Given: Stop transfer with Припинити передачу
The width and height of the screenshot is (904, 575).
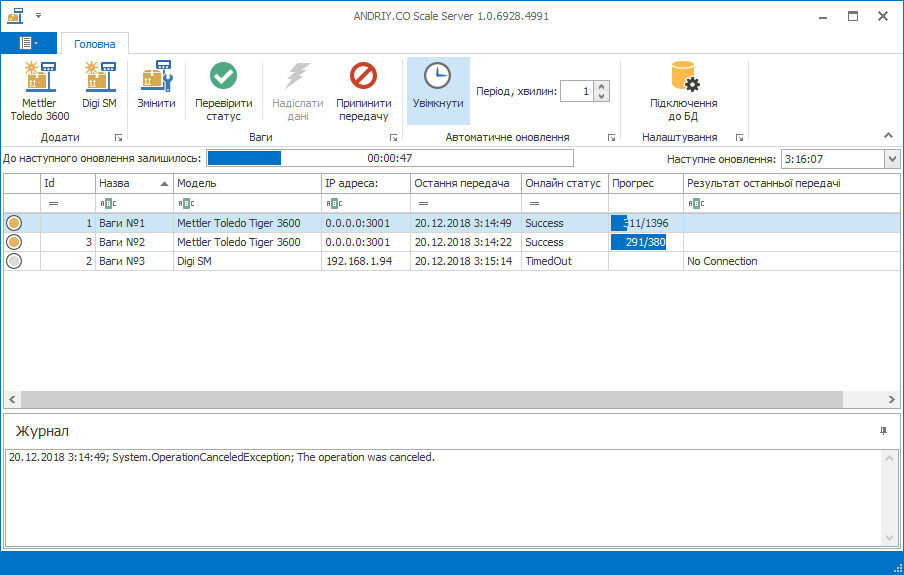Looking at the screenshot, I should click(364, 91).
